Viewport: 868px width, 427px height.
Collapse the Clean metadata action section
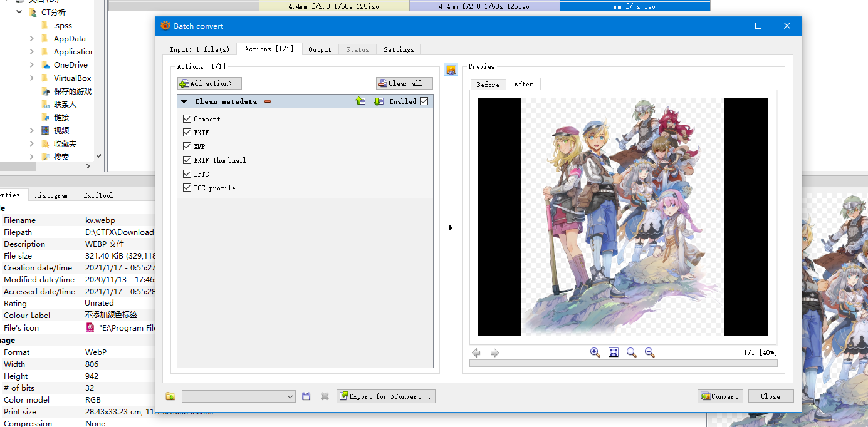[x=184, y=101]
